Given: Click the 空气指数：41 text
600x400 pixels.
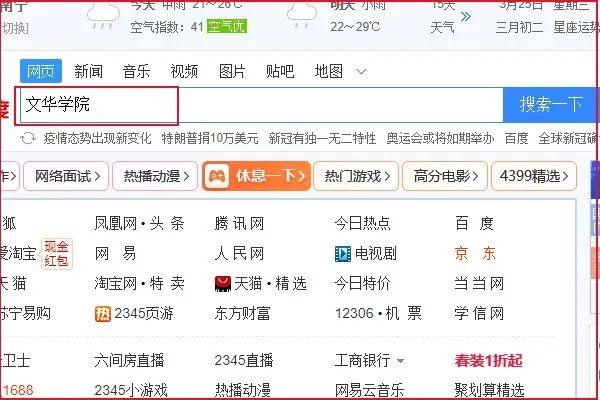Looking at the screenshot, I should click(x=167, y=27).
